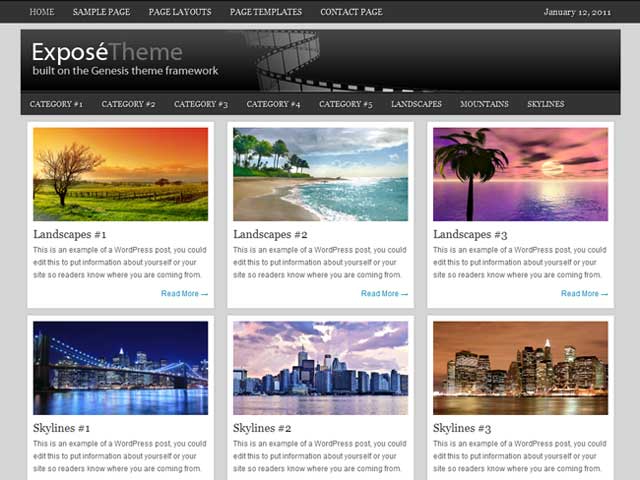
Task: Open Skylines #3 orange skyline thumbnail
Action: pyautogui.click(x=520, y=368)
